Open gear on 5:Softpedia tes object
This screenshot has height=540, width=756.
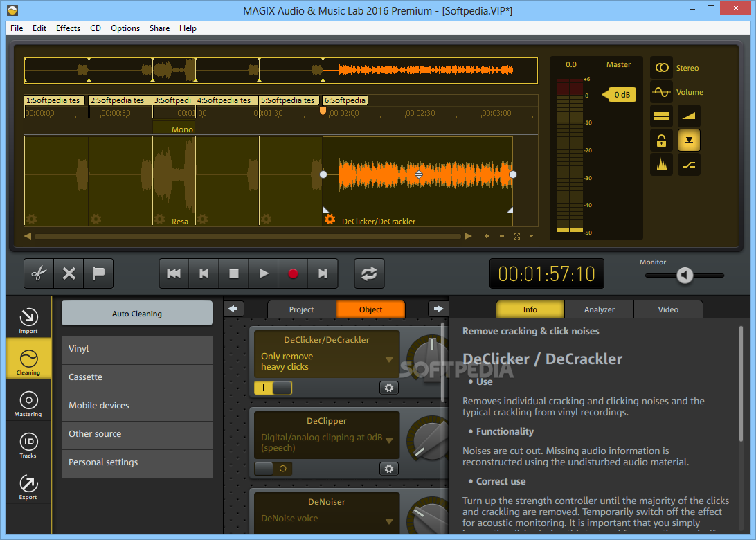coord(266,219)
